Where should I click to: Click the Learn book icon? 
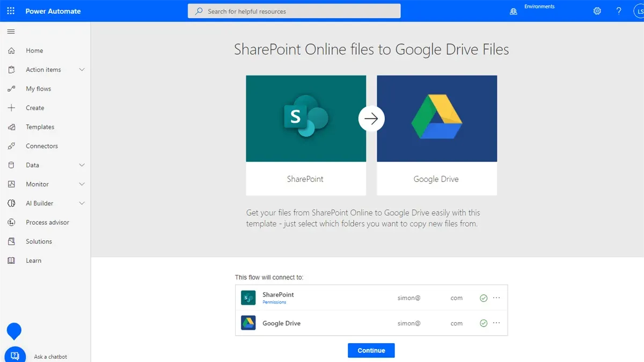[x=12, y=261]
